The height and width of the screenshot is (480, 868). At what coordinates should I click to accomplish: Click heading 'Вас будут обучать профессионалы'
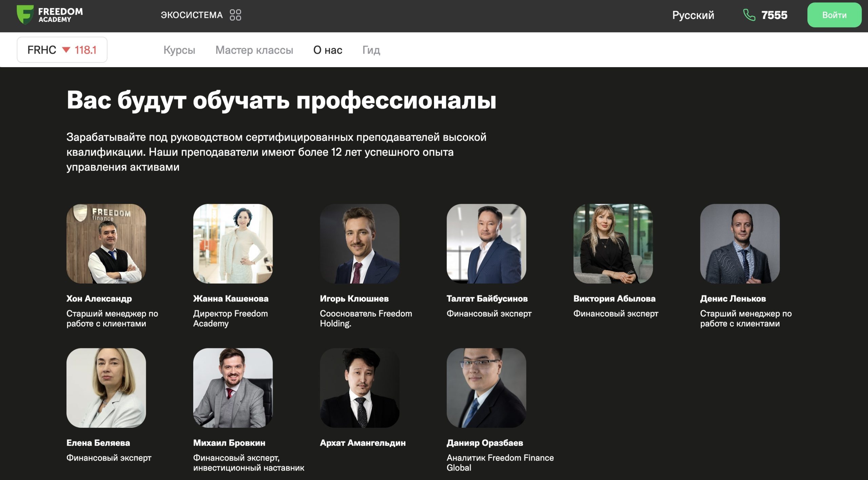click(x=281, y=101)
